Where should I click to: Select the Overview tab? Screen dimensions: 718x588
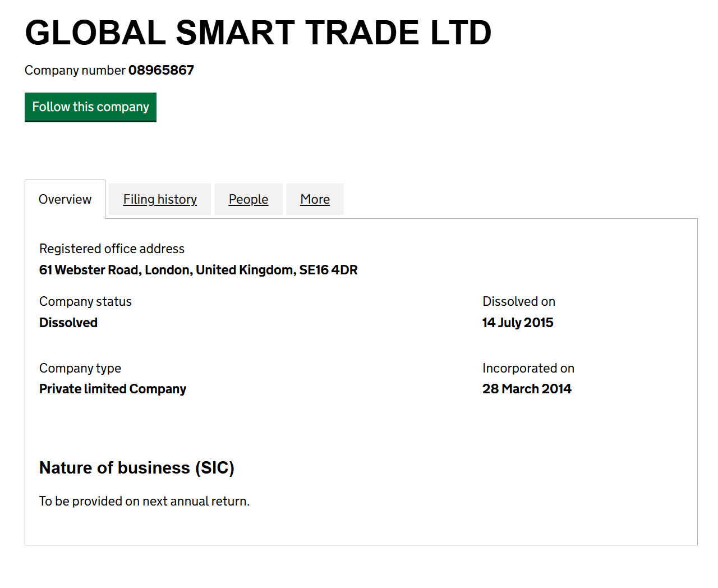click(65, 199)
